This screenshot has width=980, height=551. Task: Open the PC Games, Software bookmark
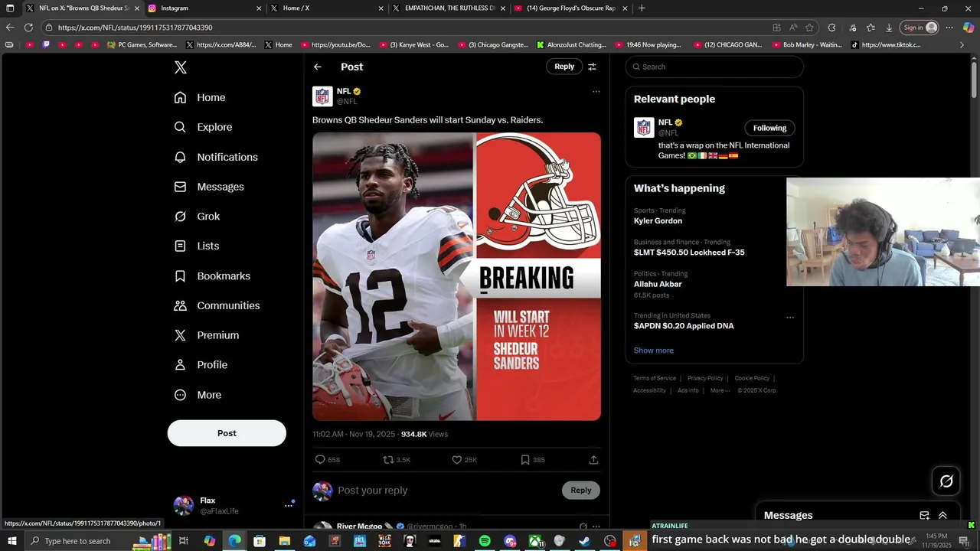(142, 45)
